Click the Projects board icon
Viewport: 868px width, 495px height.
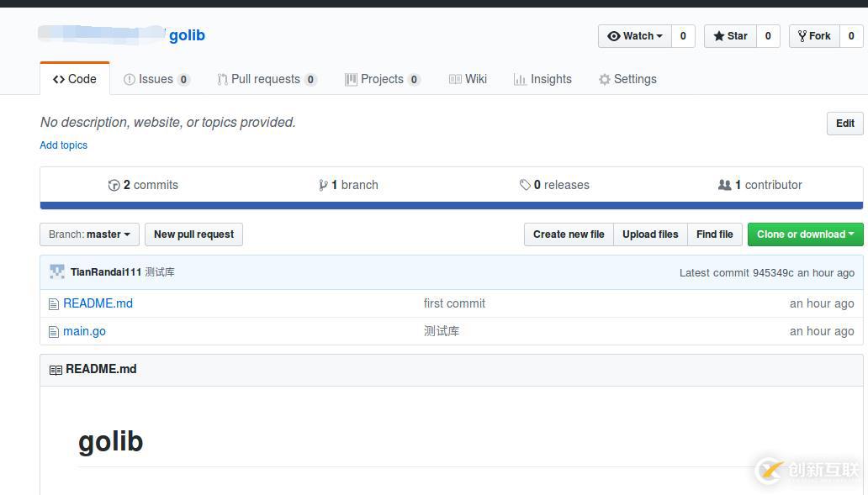pos(351,80)
